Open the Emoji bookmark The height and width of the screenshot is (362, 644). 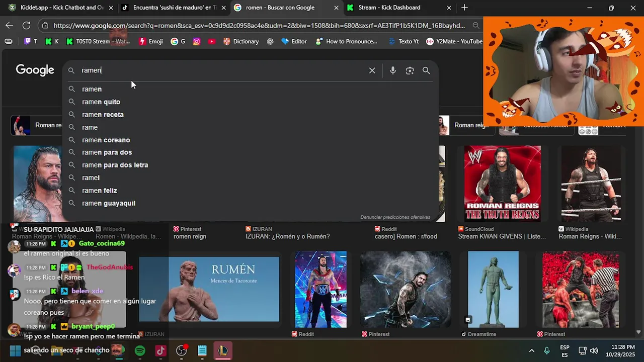[x=151, y=41]
